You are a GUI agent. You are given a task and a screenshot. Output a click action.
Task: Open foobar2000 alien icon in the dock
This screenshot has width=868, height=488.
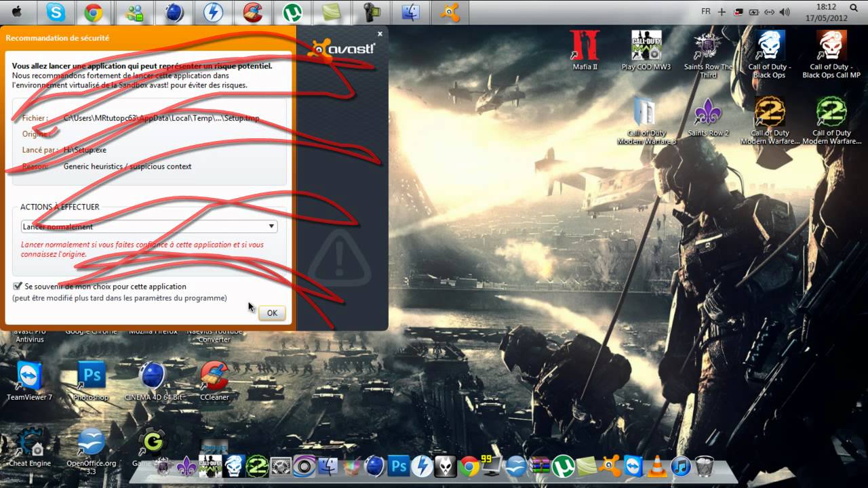click(446, 466)
